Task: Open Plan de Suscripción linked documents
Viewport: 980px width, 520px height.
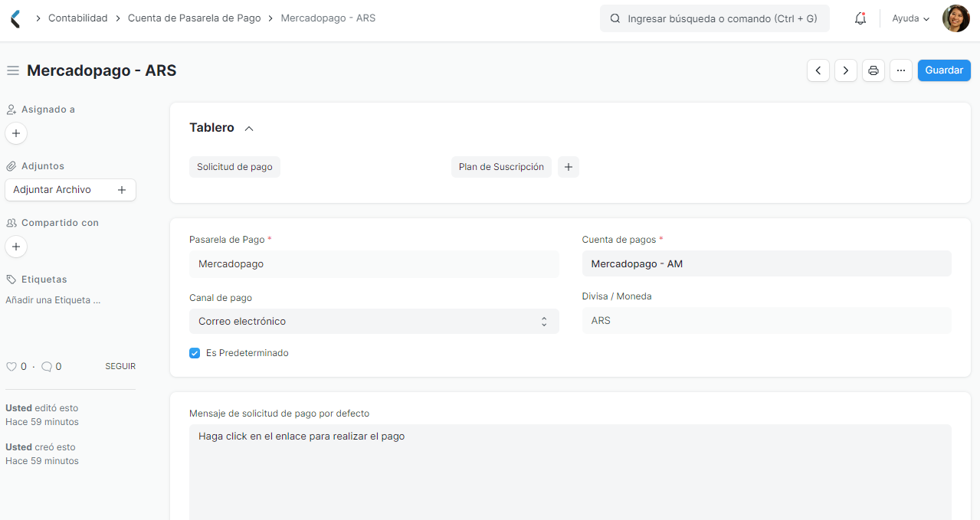Action: point(501,167)
